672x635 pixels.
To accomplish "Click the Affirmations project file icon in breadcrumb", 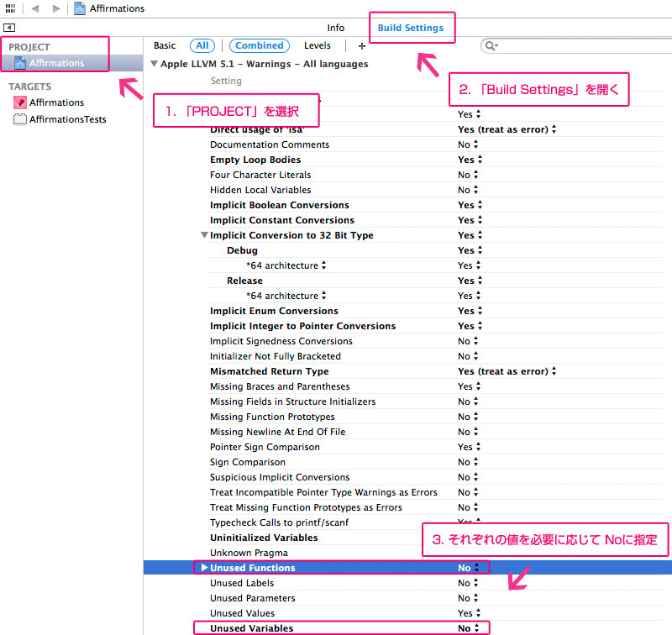I will [80, 8].
